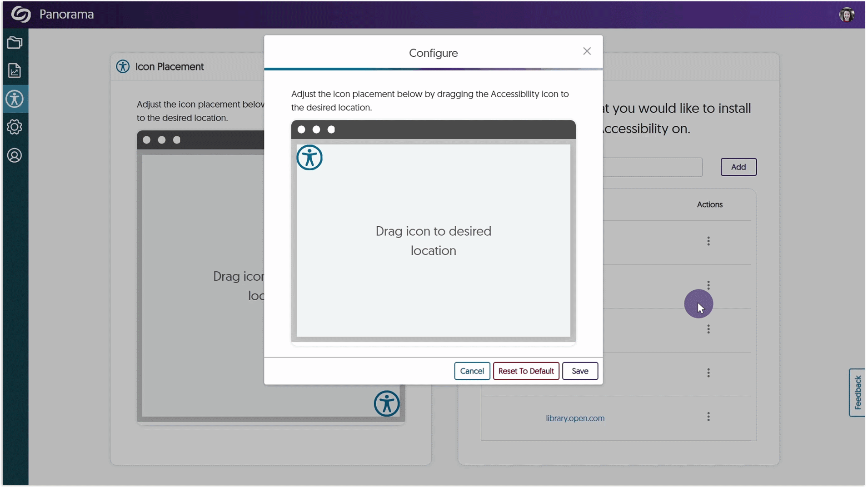Select the Accessibility icon in left sidebar
Viewport: 868px width, 487px height.
pyautogui.click(x=15, y=99)
